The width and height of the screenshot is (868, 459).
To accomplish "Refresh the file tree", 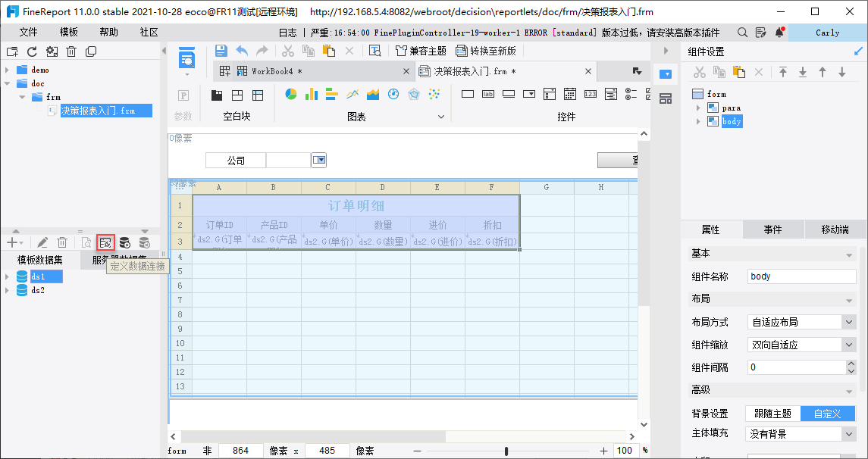I will [32, 52].
